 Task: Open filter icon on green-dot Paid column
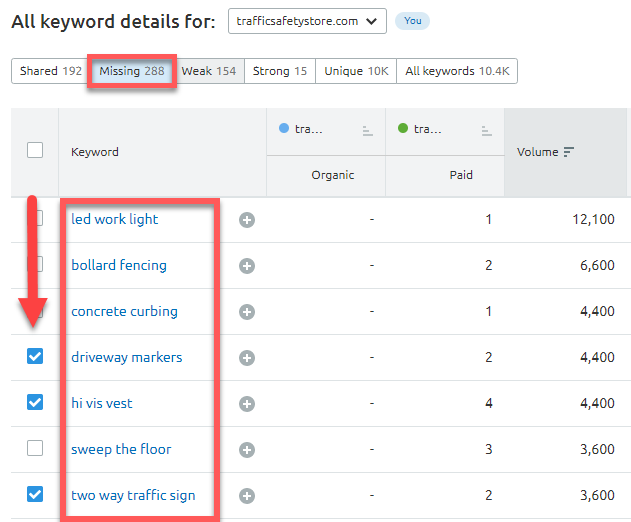(486, 130)
